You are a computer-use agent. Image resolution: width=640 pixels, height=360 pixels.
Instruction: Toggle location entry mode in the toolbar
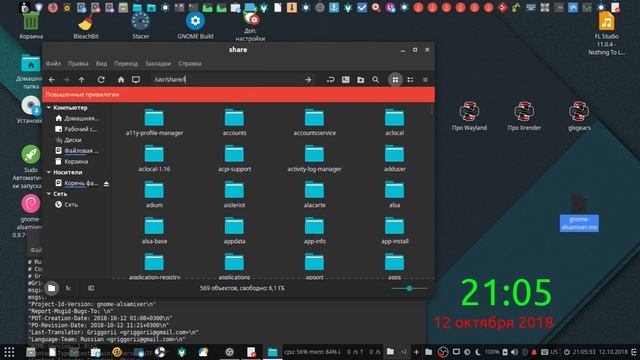pyautogui.click(x=331, y=80)
